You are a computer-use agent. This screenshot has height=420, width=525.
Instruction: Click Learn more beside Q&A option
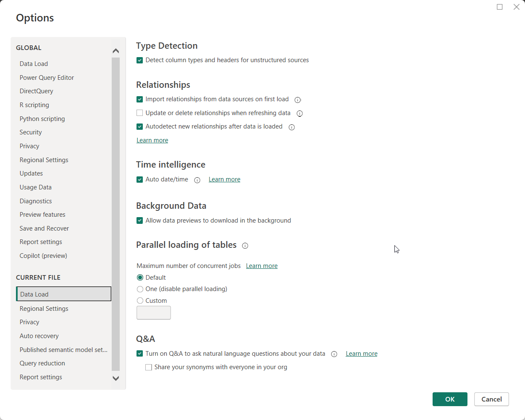click(x=362, y=354)
